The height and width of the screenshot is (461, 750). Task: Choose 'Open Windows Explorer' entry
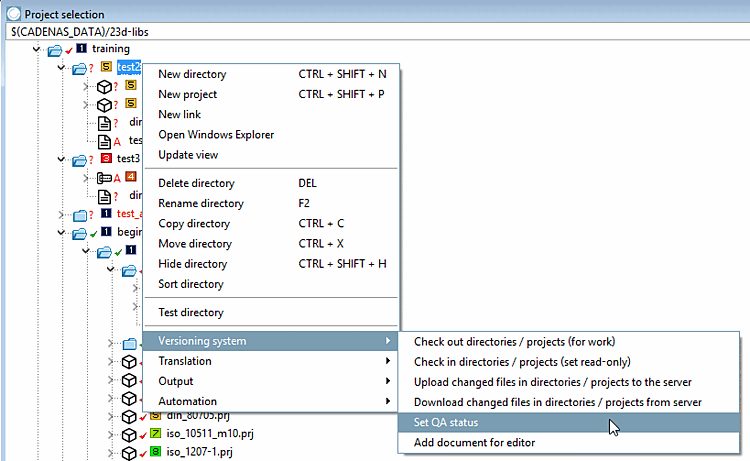(x=271, y=134)
